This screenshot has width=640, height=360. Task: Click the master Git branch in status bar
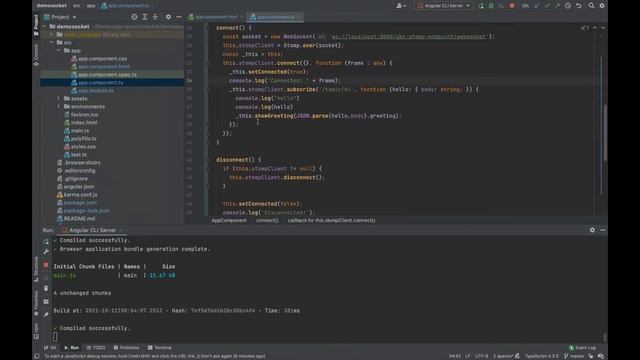point(574,356)
